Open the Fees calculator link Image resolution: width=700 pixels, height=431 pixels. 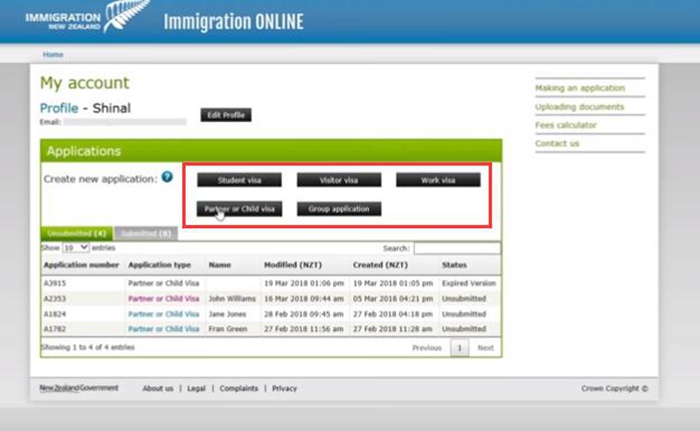click(x=565, y=125)
